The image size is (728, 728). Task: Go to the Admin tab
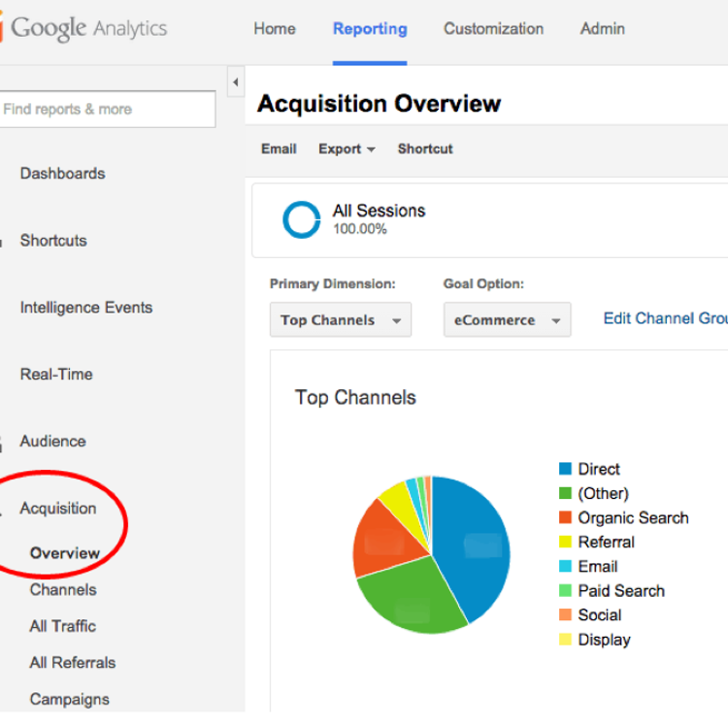click(x=602, y=29)
